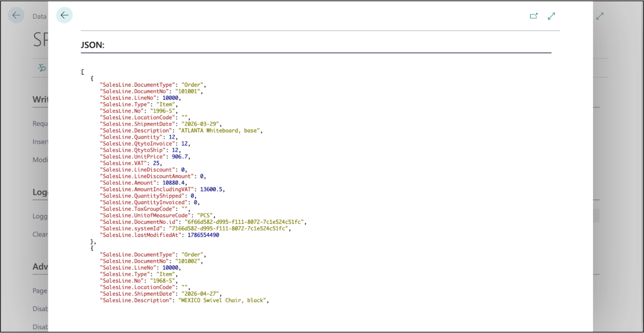Click the item number "1968-S"

click(x=163, y=280)
